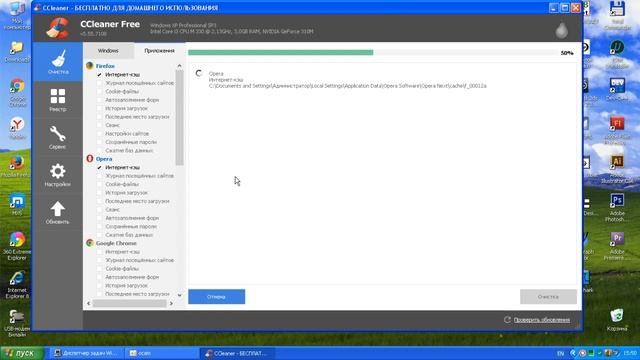Click the Opera icon in applications list

90,158
